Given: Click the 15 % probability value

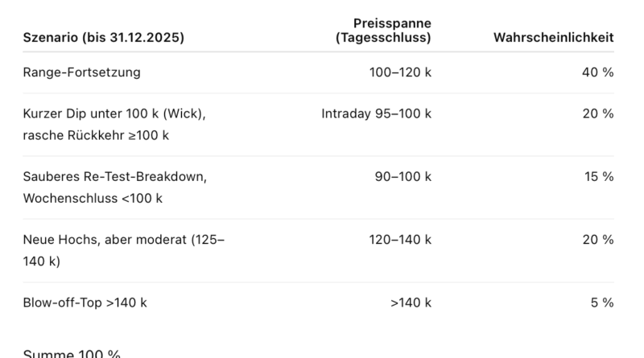Looking at the screenshot, I should click(x=598, y=176).
